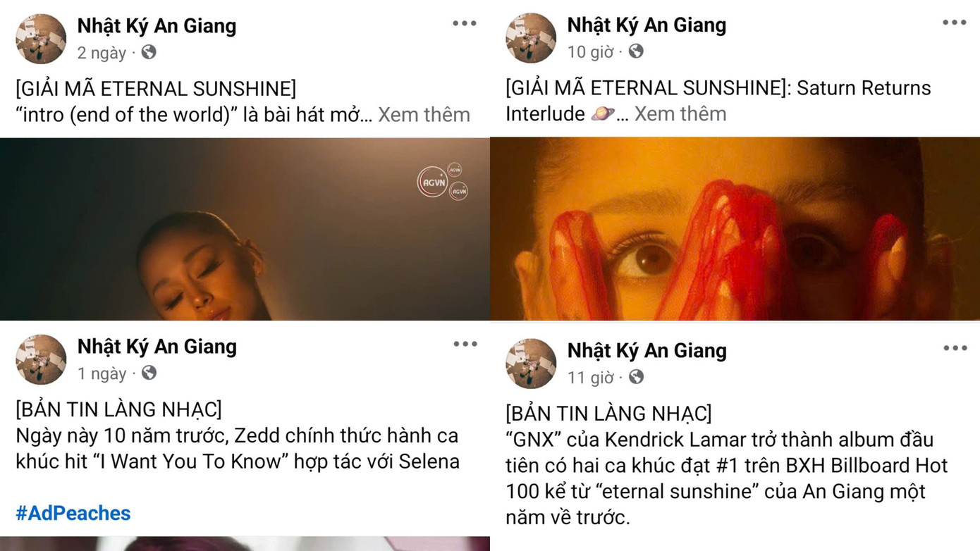Open the photo with AGVN watermark
This screenshot has height=551, width=980.
[245, 229]
